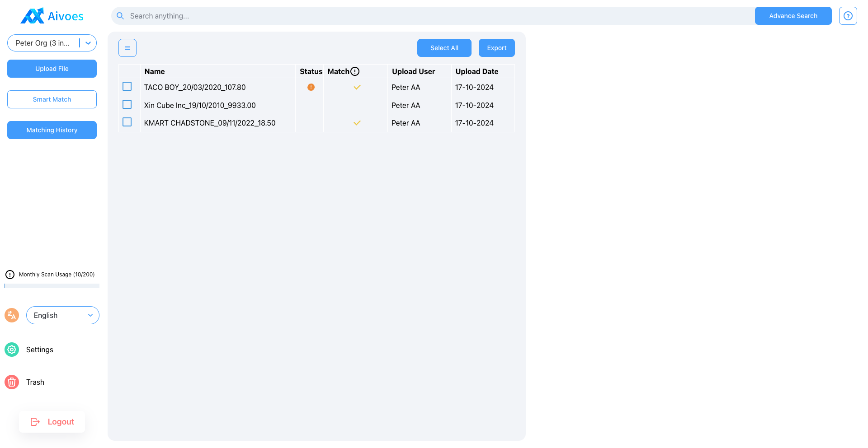Open the help question mark icon
This screenshot has width=868, height=448.
(848, 16)
